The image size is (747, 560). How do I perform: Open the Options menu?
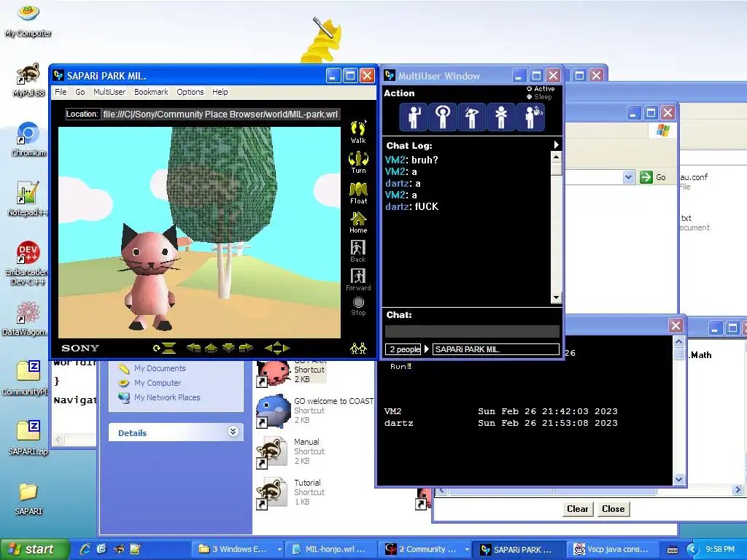190,92
